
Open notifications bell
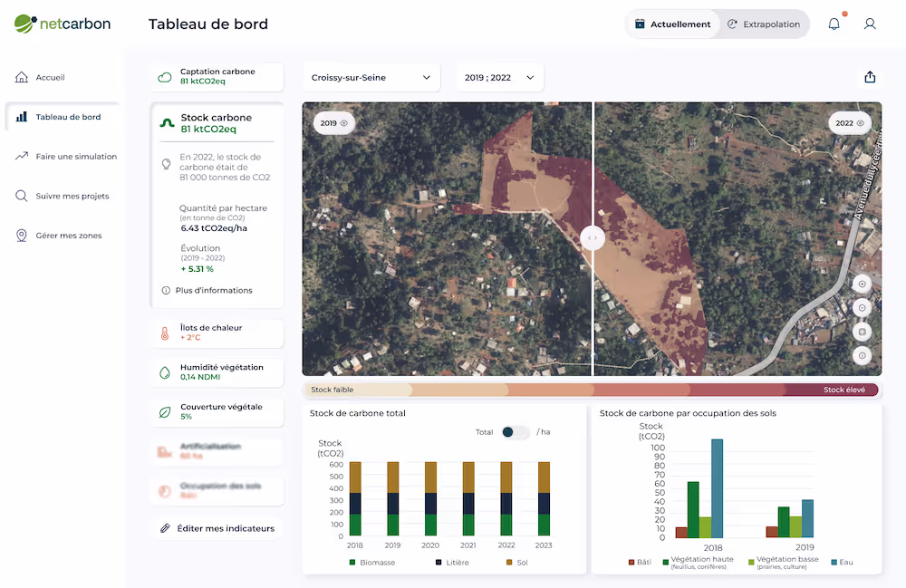[834, 24]
